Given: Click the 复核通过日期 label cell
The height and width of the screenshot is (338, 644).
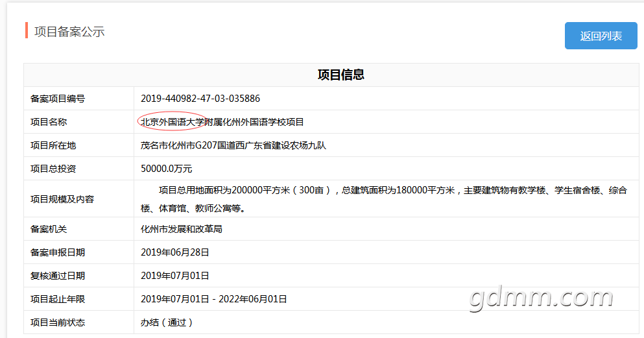Looking at the screenshot, I should click(x=79, y=276).
